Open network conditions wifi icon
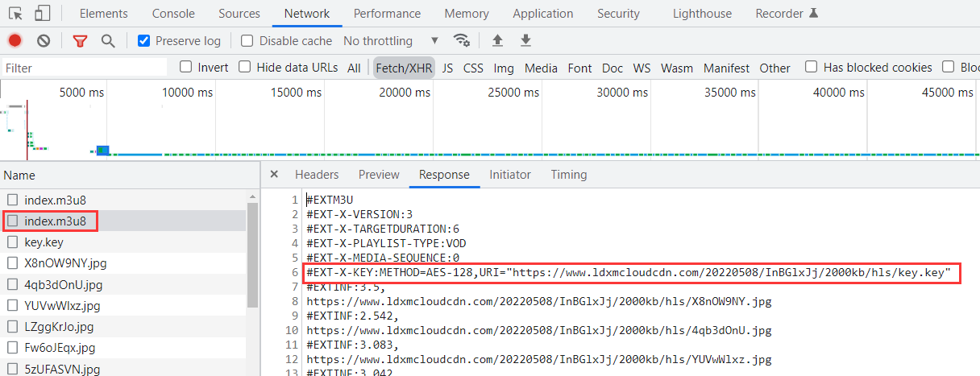The image size is (980, 376). point(461,40)
